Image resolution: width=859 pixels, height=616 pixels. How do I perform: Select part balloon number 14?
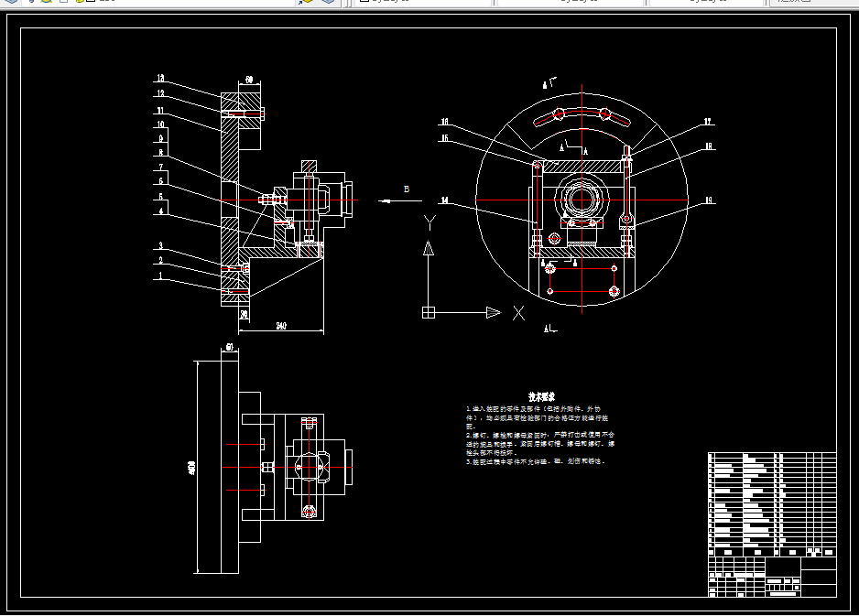coord(444,200)
